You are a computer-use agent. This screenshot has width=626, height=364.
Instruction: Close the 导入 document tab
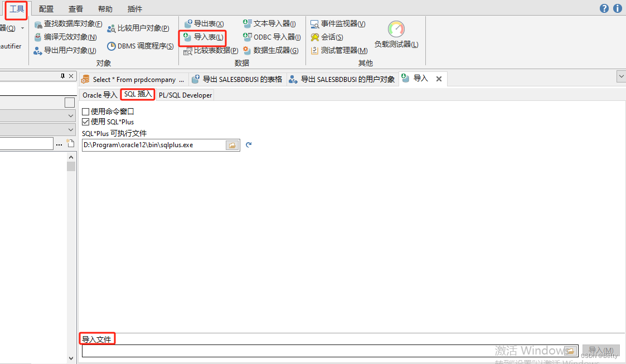439,79
